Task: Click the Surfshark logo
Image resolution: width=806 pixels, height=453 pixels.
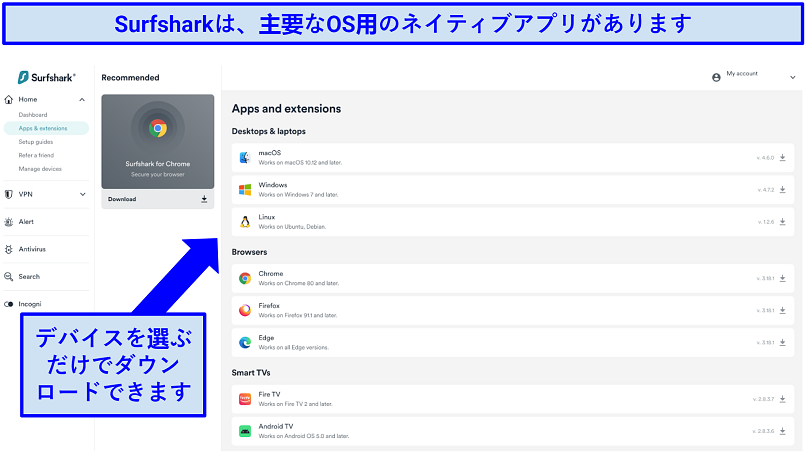Action: 46,77
